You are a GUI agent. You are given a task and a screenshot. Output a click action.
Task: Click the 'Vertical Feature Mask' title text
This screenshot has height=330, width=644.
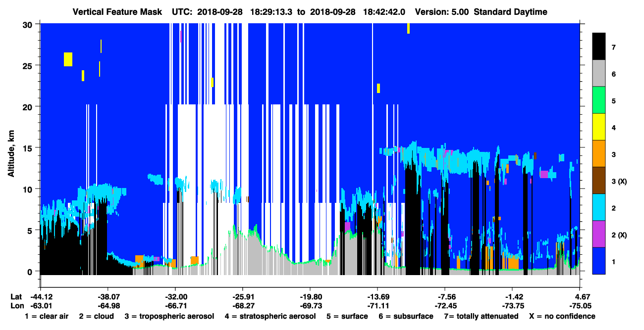(x=117, y=11)
